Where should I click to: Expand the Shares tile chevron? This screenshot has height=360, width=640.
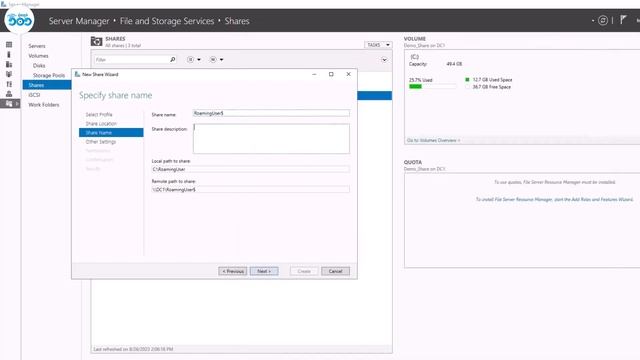click(x=384, y=60)
